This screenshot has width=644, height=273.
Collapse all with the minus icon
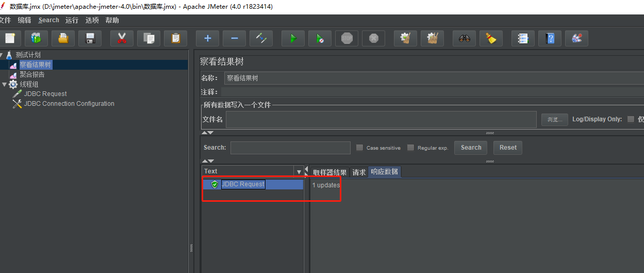pos(234,38)
